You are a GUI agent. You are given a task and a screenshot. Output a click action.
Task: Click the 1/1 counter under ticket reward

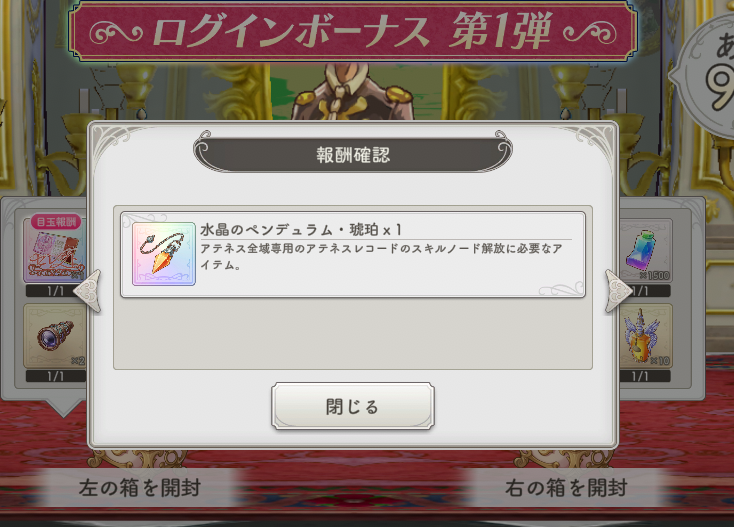(x=55, y=291)
